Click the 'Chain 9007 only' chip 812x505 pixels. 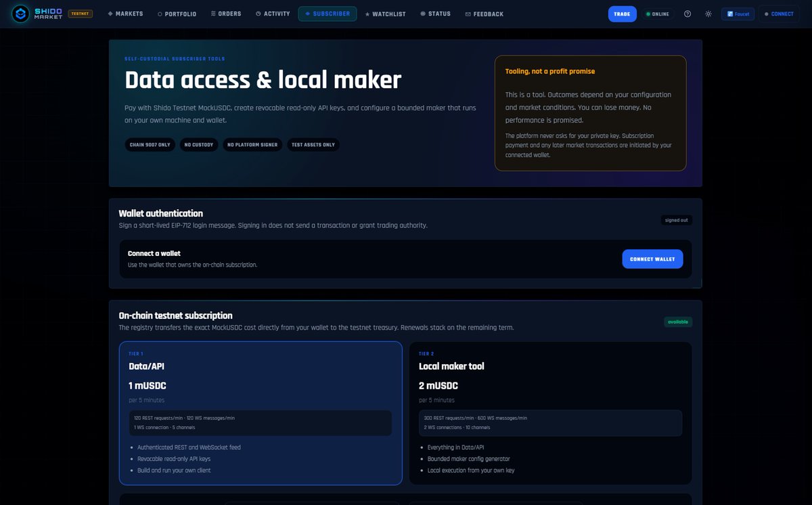[x=150, y=145]
